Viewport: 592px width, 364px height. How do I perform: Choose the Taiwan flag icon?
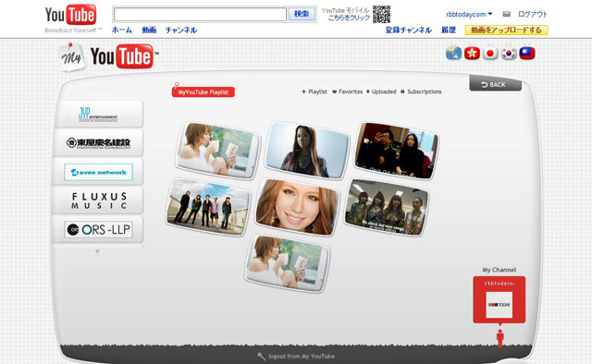(x=527, y=53)
